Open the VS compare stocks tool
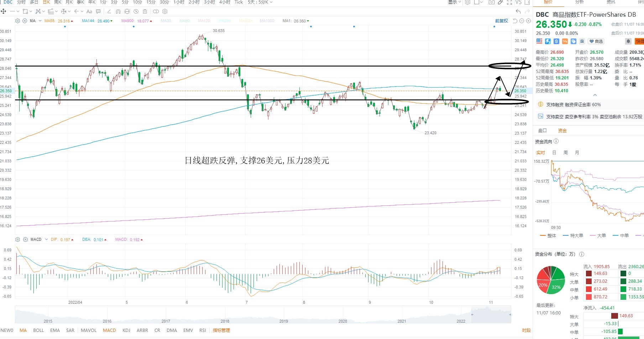Viewport: 644px width, 339px height. coord(518,2)
